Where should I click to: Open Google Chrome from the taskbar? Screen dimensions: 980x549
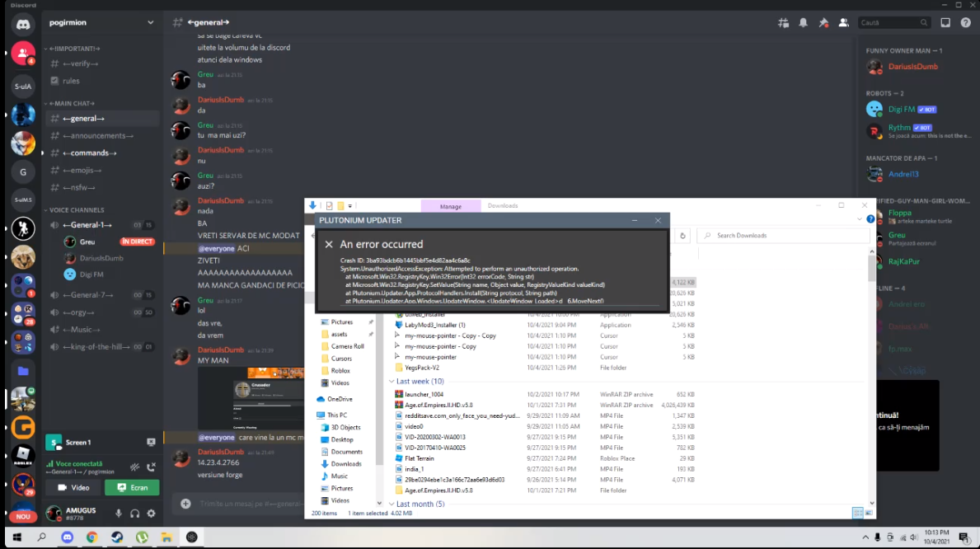click(x=91, y=537)
